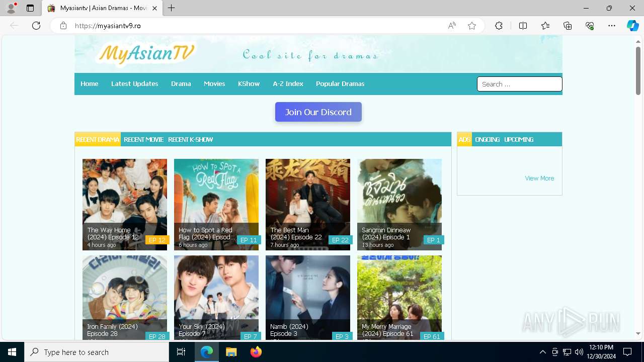
Task: Click the taskbar search box
Action: tap(97, 352)
